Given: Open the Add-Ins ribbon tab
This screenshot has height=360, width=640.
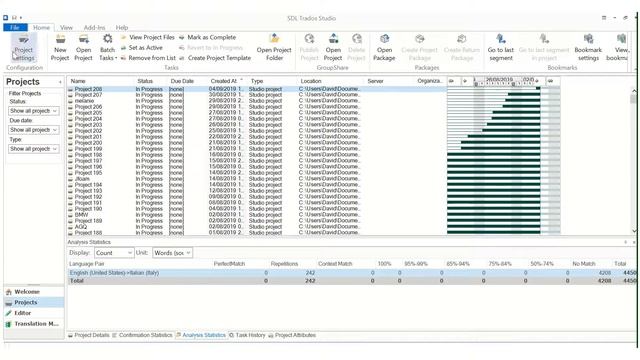Looking at the screenshot, I should pyautogui.click(x=94, y=27).
